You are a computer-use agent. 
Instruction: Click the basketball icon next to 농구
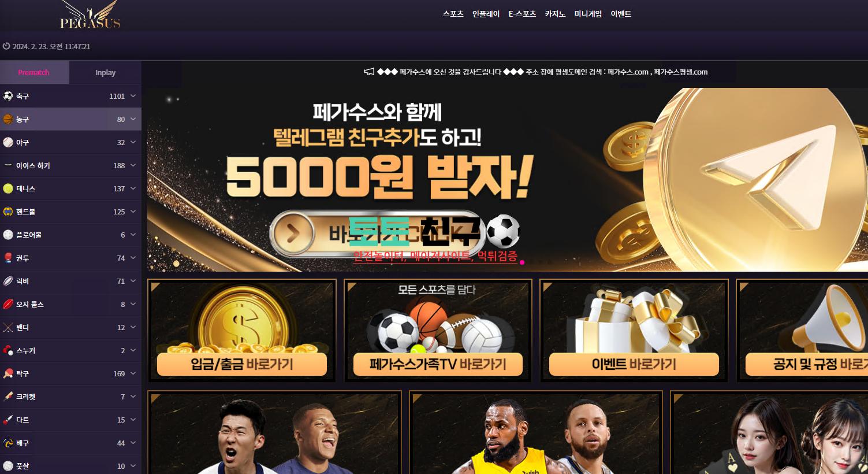pos(8,119)
